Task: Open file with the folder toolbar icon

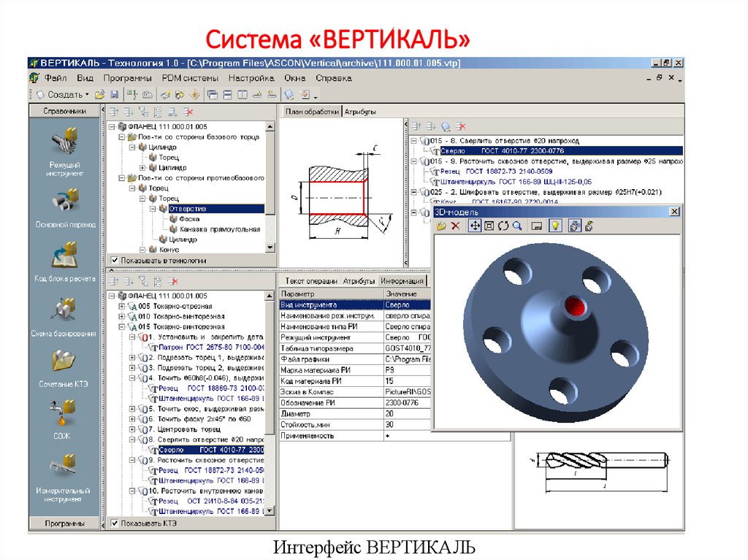Action: coord(99,95)
